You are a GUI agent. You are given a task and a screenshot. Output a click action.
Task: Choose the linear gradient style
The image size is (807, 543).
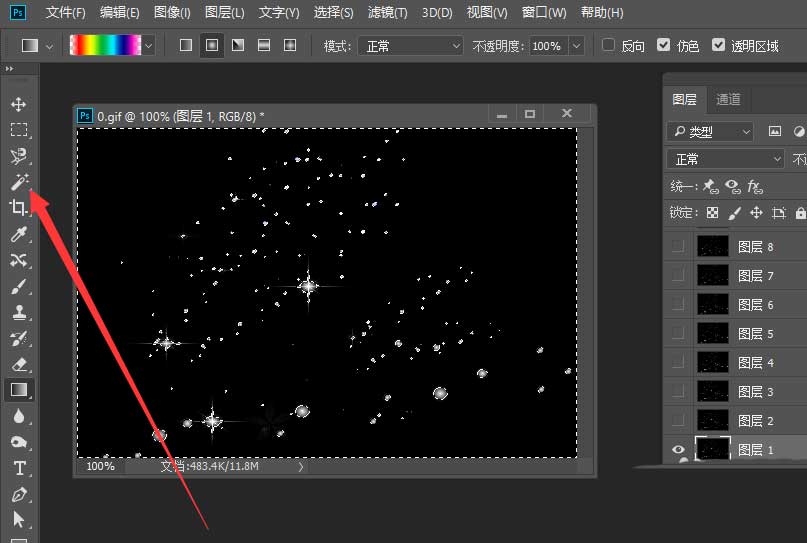186,45
